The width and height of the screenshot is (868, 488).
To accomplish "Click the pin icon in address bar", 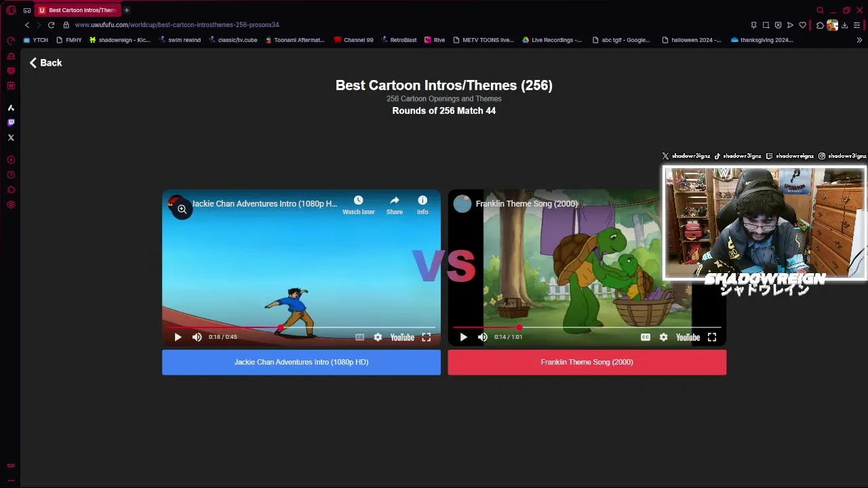I will point(753,25).
